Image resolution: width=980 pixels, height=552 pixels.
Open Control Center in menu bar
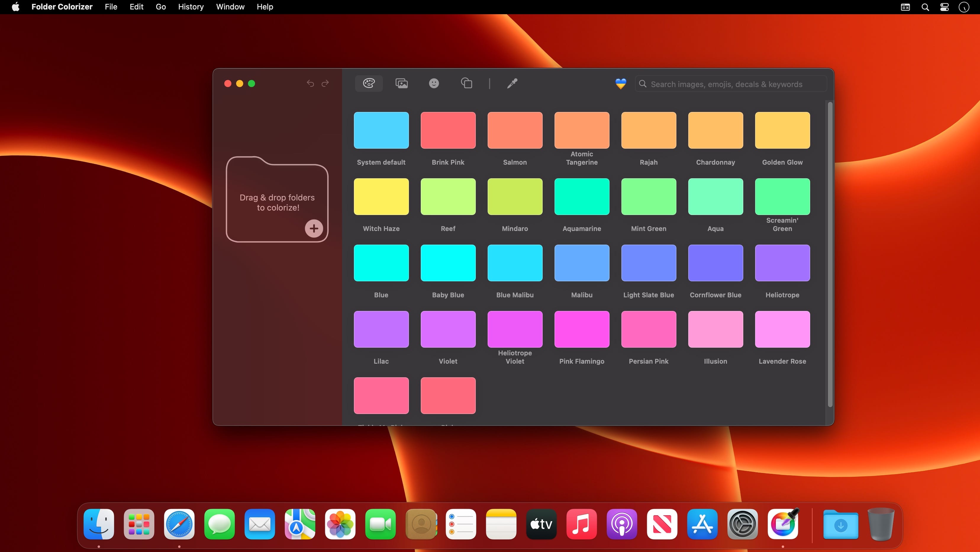click(x=944, y=7)
